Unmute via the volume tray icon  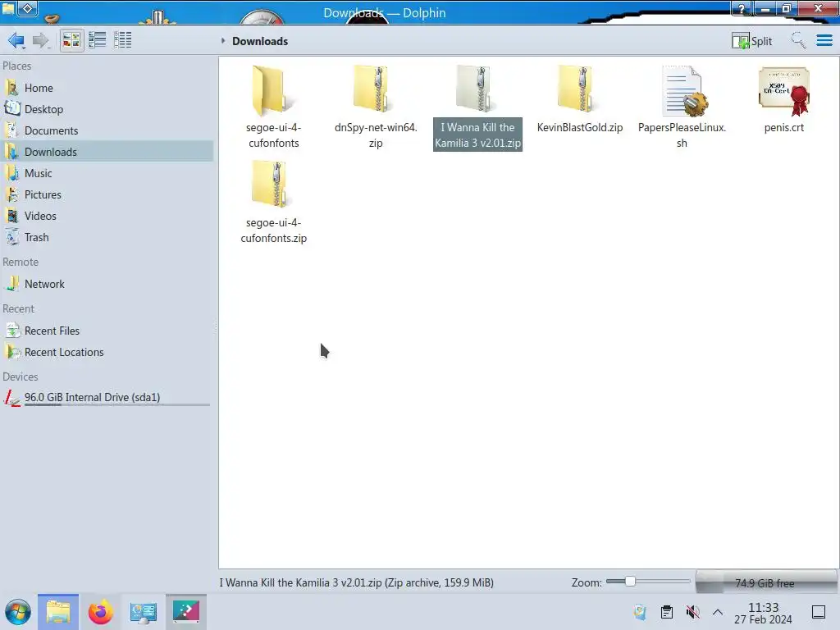click(692, 612)
